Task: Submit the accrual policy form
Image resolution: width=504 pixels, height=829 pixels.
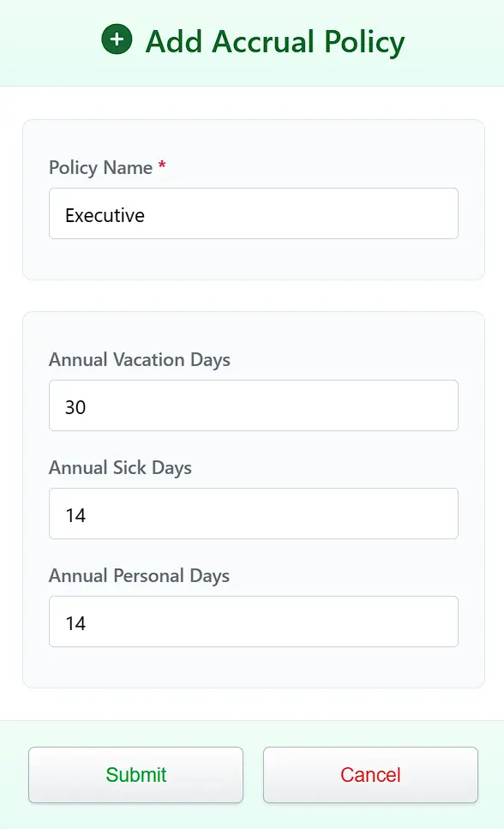Action: pos(135,774)
